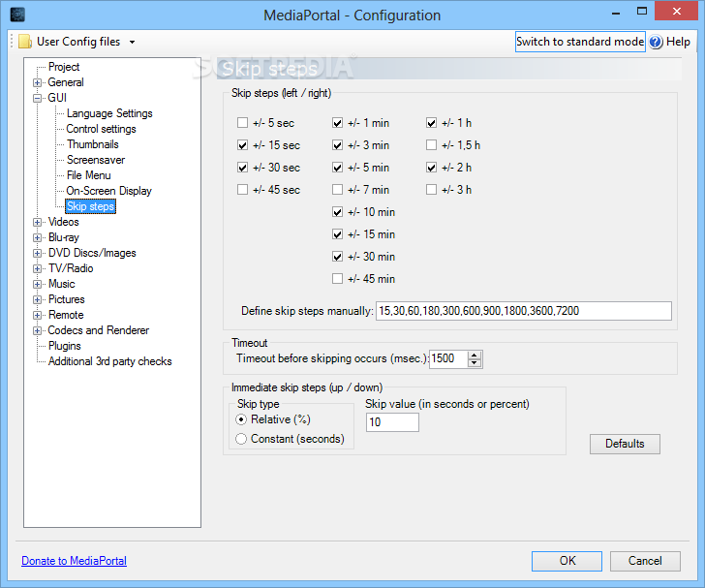Click the User Config files folder icon

coord(25,42)
